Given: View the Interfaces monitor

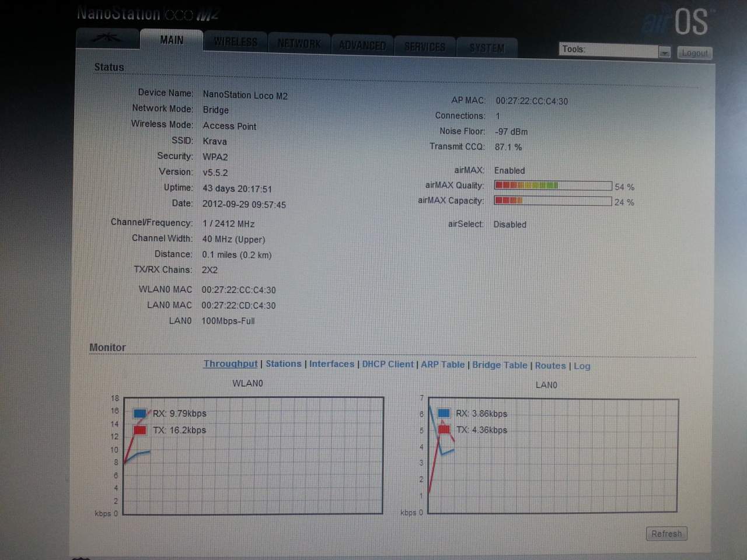Looking at the screenshot, I should click(331, 364).
